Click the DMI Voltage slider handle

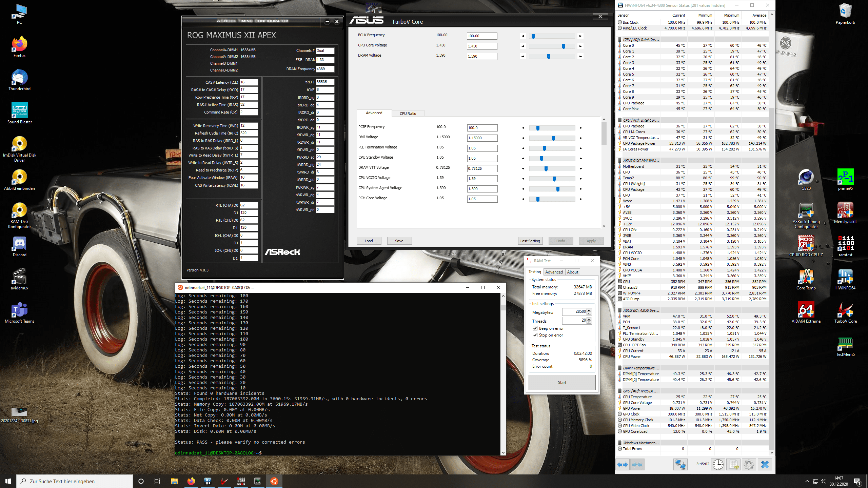click(553, 138)
